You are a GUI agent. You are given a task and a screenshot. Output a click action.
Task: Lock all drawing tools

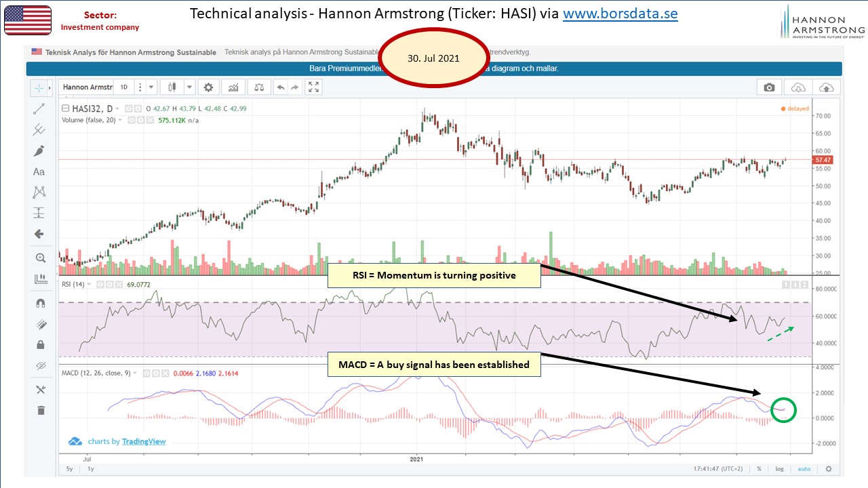coord(39,345)
